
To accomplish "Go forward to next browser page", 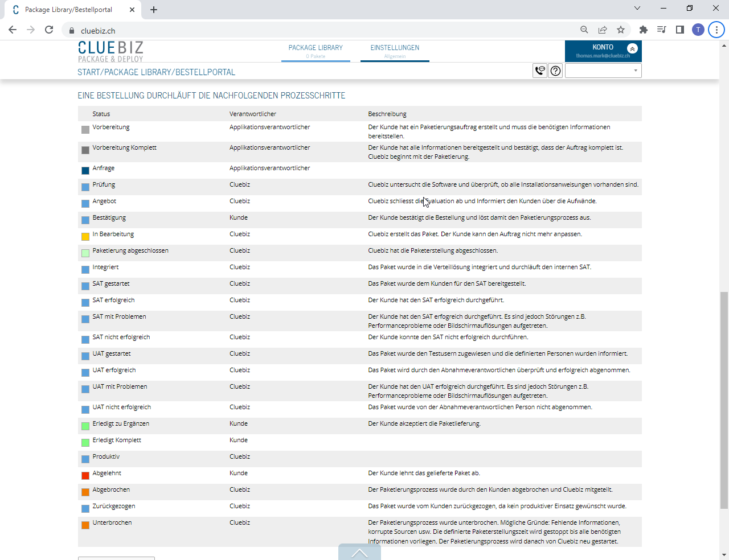I will tap(31, 30).
